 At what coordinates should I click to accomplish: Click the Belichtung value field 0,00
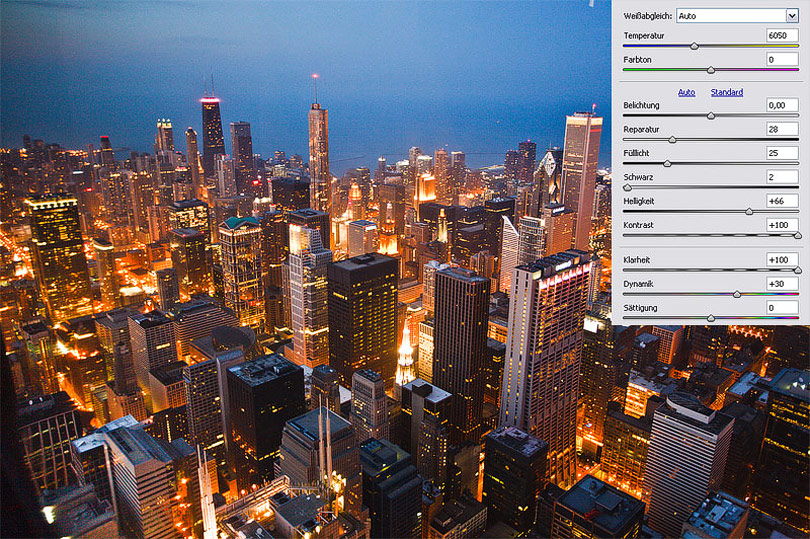pyautogui.click(x=782, y=105)
